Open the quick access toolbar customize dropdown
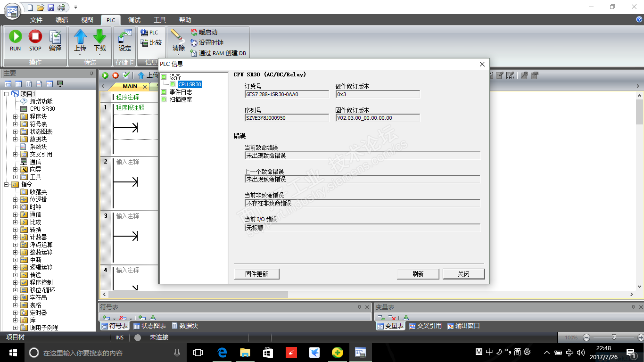The height and width of the screenshot is (362, 644). [75, 7]
